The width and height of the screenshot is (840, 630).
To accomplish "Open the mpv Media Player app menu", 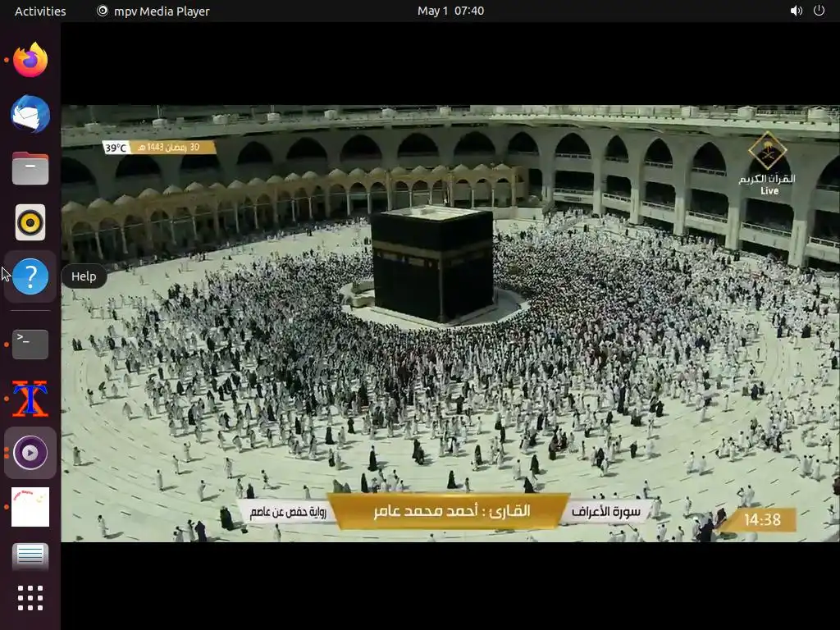I will (x=153, y=11).
